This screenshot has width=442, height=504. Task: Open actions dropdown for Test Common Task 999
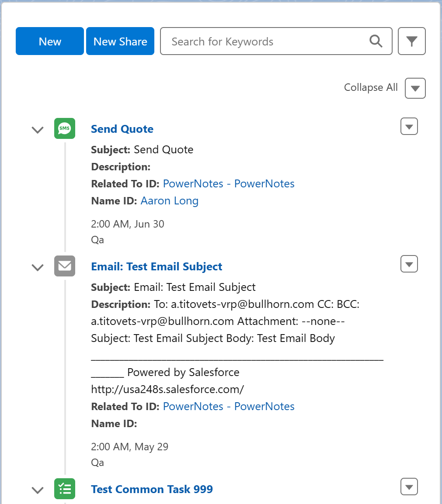409,487
